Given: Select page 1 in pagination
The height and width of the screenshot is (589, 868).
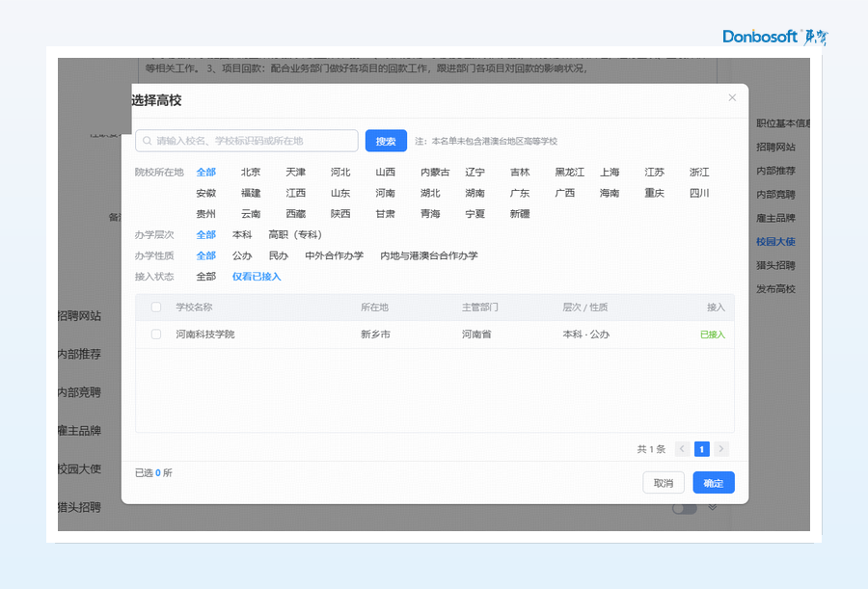Looking at the screenshot, I should click(701, 449).
